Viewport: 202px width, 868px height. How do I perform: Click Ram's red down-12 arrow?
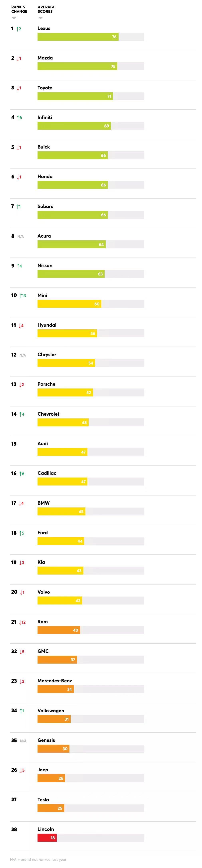pos(20,622)
